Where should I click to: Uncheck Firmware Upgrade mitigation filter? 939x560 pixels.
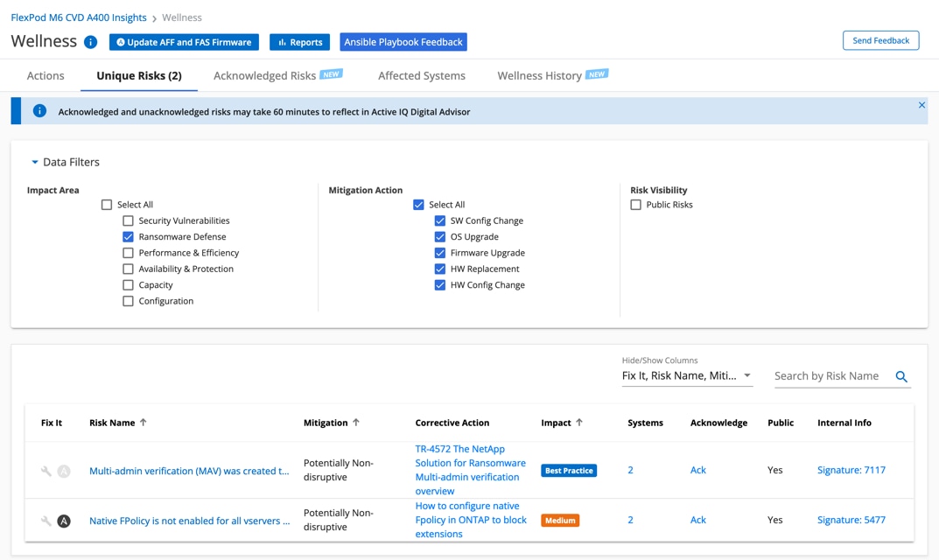(440, 253)
